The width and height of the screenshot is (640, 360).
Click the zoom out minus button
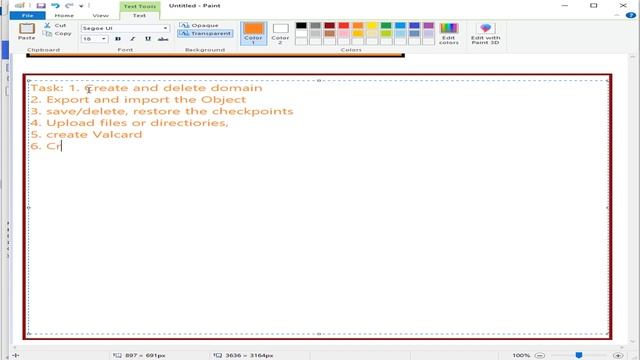point(540,356)
